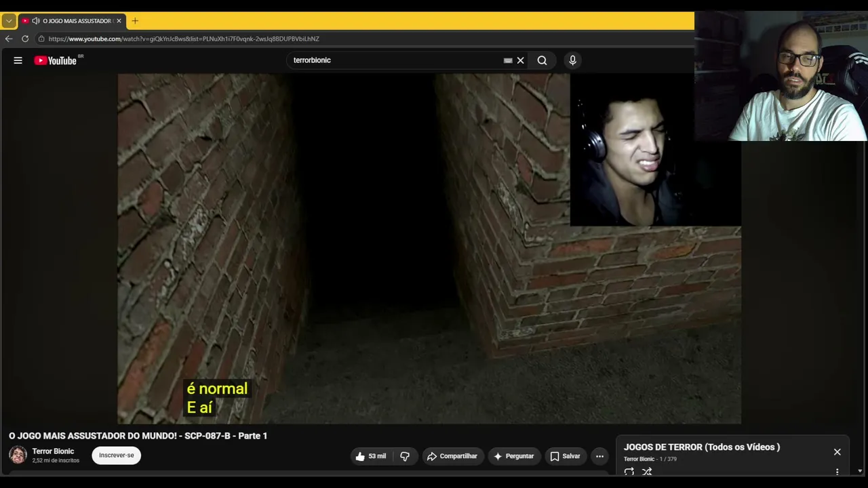The height and width of the screenshot is (488, 868).
Task: Open the on-screen keyboard in the search box
Action: (508, 60)
